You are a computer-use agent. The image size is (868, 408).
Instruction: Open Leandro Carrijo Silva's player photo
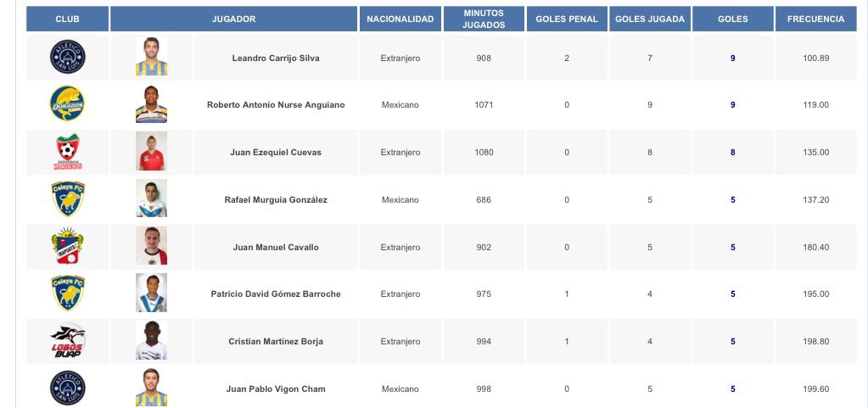click(x=151, y=58)
